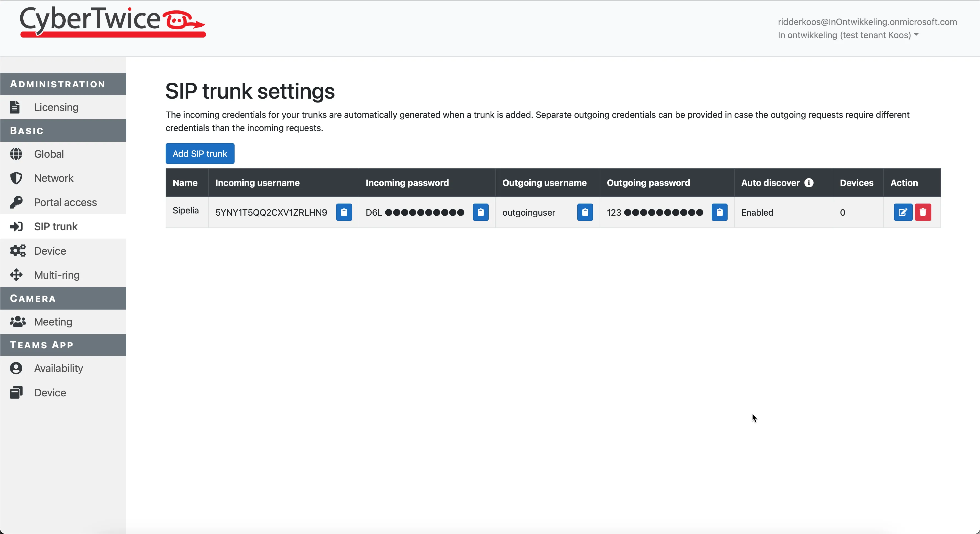Click the Portal access key icon
Viewport: 980px width, 534px height.
[x=16, y=202]
